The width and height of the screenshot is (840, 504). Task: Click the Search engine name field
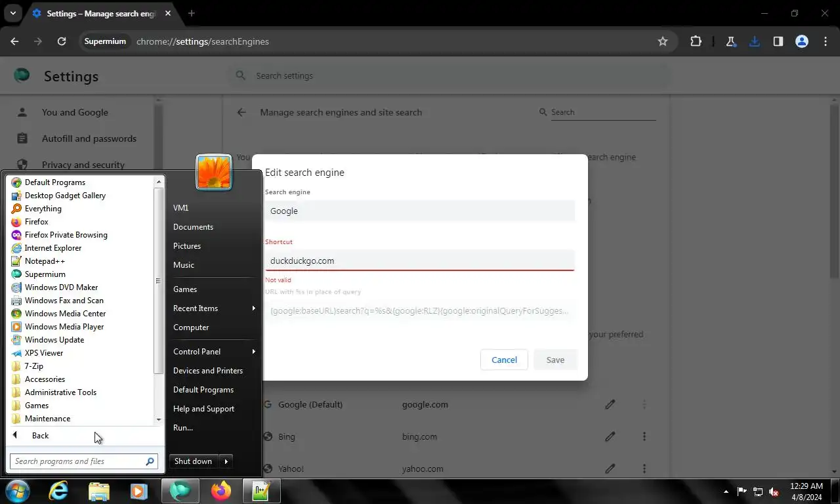click(420, 211)
